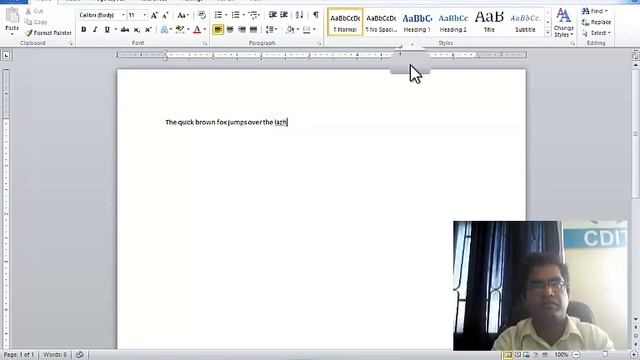Apply text effects to selection

point(164,29)
